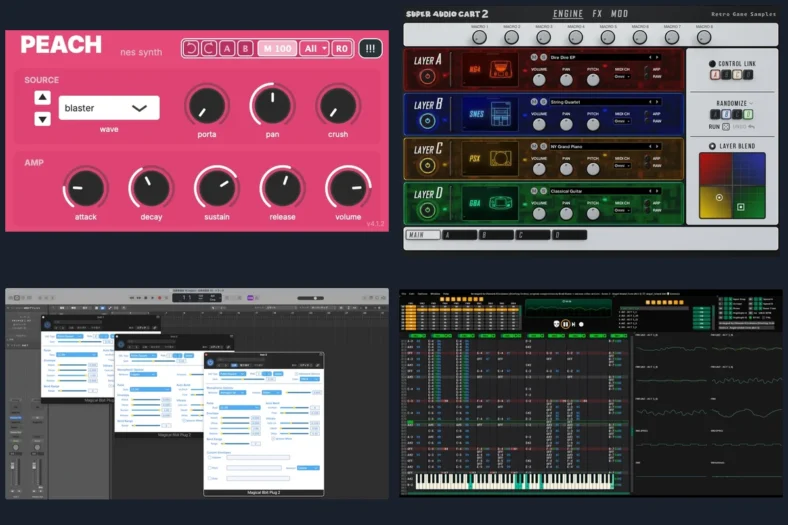The width and height of the screenshot is (788, 525).
Task: Click the circle handle in Layer Blend pad
Action: pos(719,197)
